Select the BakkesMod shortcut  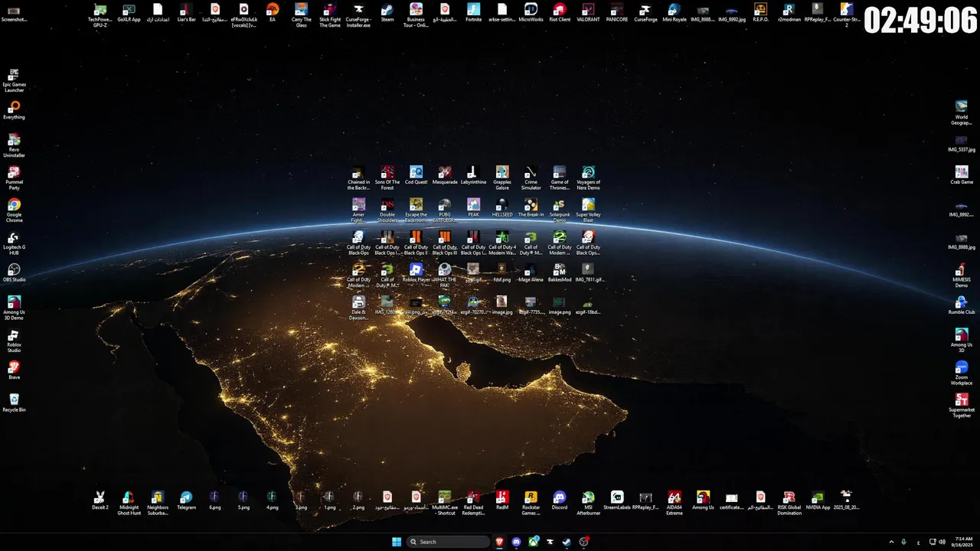[x=560, y=272]
